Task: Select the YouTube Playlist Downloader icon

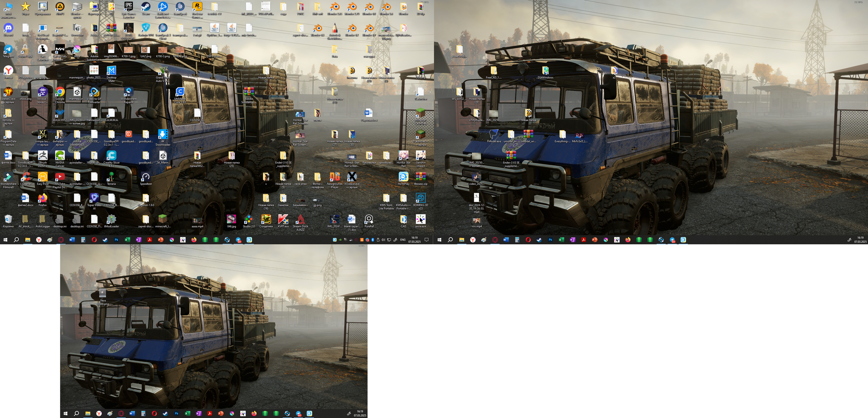Action: pos(60,181)
